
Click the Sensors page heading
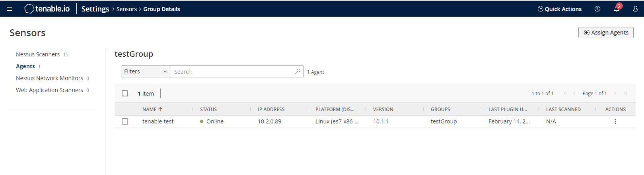tap(27, 33)
